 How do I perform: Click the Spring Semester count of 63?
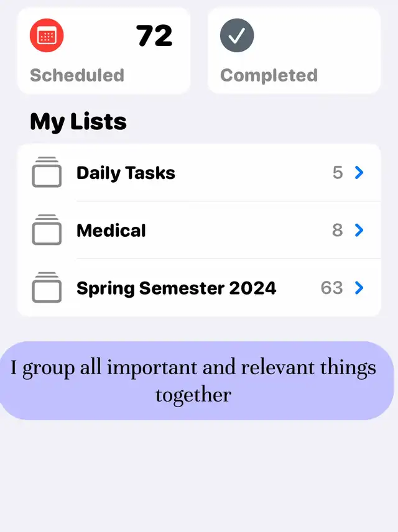pyautogui.click(x=332, y=288)
